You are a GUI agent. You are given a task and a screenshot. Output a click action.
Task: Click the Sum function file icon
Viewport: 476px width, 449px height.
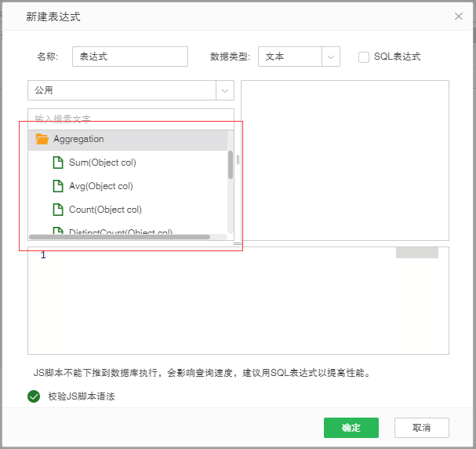click(58, 162)
